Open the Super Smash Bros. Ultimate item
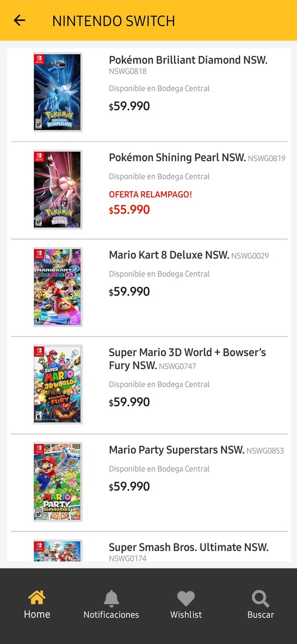 [x=188, y=547]
